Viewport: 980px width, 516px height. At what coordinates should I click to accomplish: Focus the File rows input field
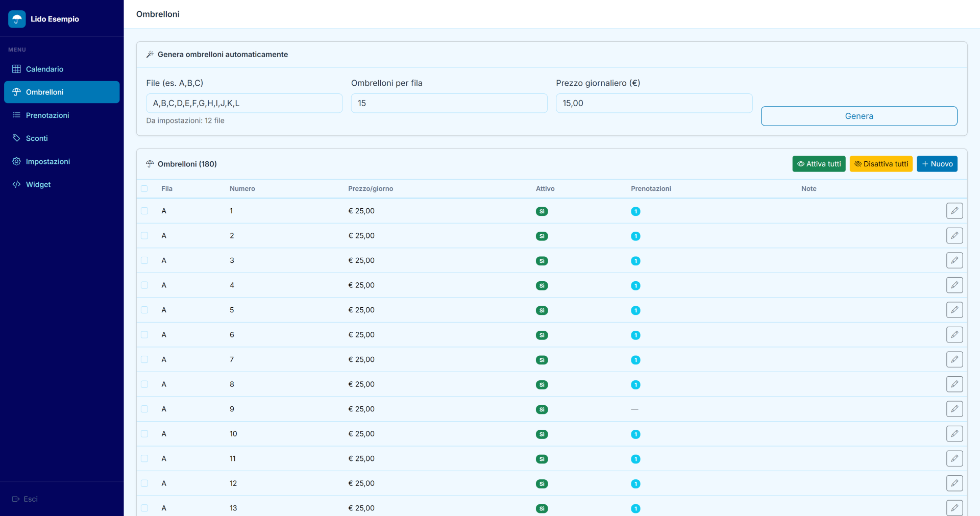click(x=244, y=103)
